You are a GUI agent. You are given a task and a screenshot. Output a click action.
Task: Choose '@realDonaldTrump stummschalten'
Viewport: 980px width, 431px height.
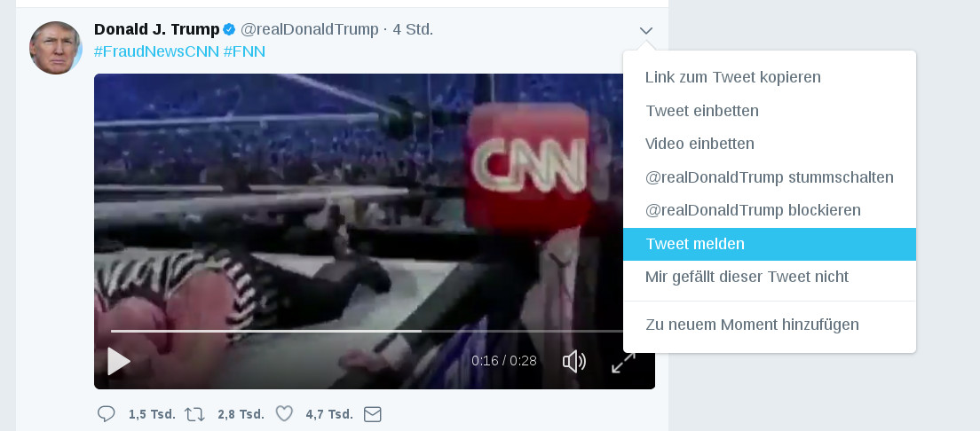[770, 177]
